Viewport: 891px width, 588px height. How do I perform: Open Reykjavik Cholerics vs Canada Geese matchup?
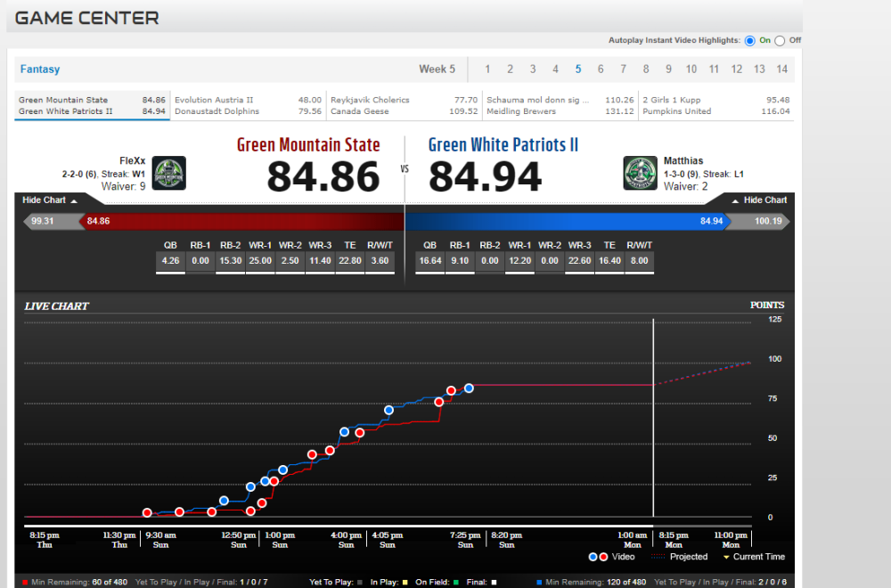pyautogui.click(x=404, y=106)
